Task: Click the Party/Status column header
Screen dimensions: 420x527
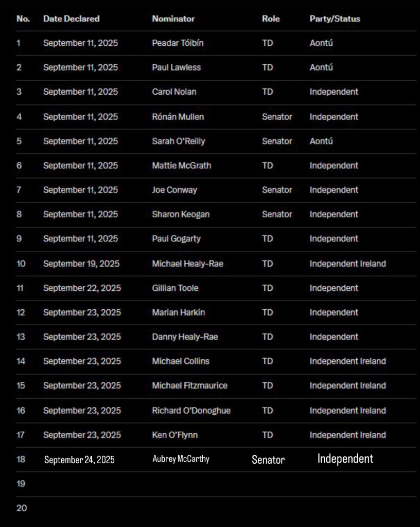Action: pyautogui.click(x=335, y=19)
